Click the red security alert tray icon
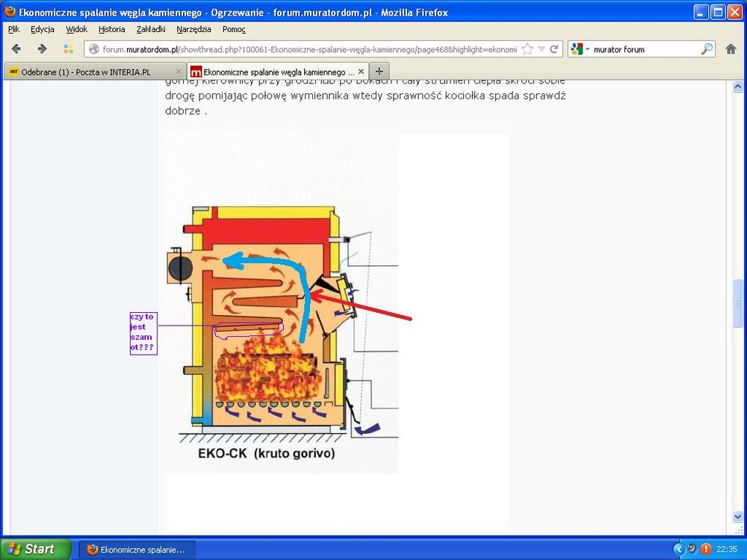 (706, 549)
